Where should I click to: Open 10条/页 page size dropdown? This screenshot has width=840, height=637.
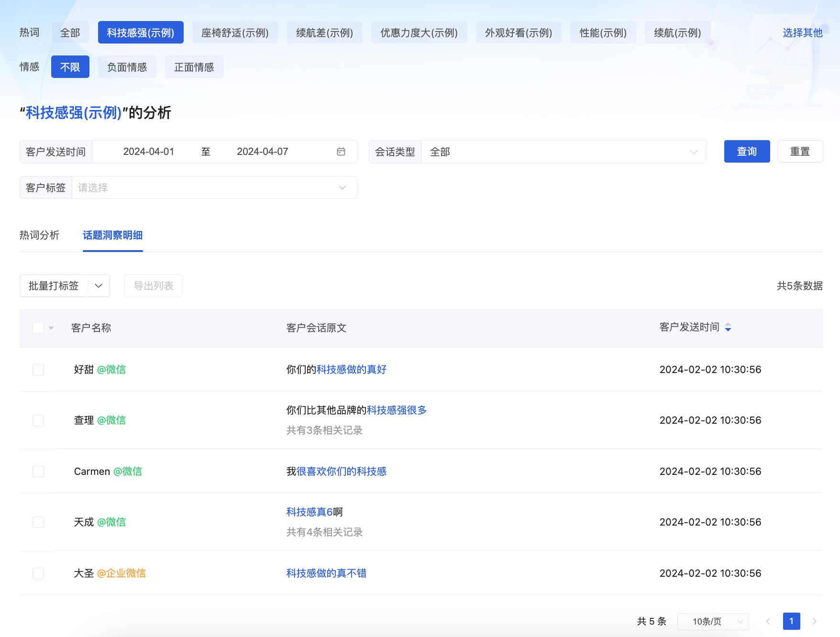point(713,621)
